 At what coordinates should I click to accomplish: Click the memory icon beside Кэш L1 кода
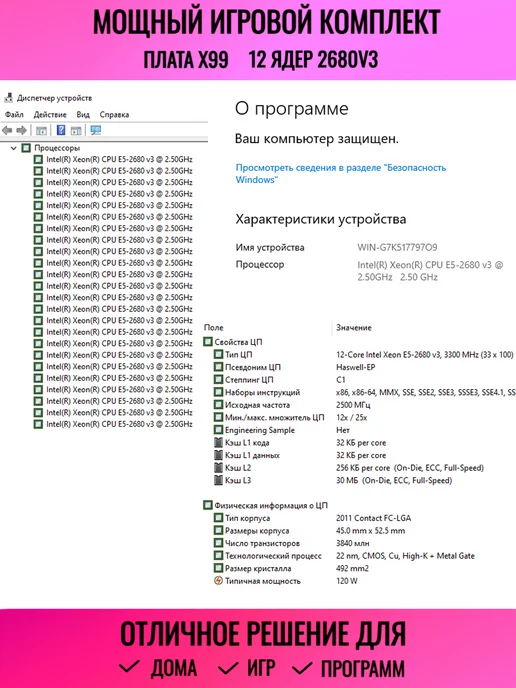click(x=219, y=442)
